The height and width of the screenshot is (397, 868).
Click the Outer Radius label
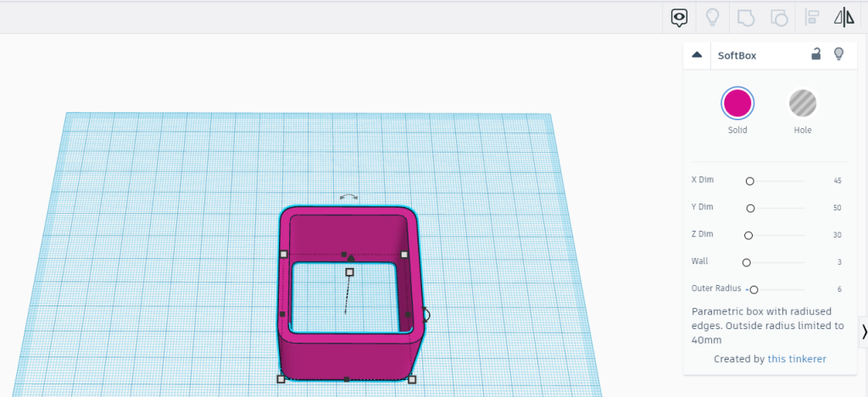(x=715, y=288)
